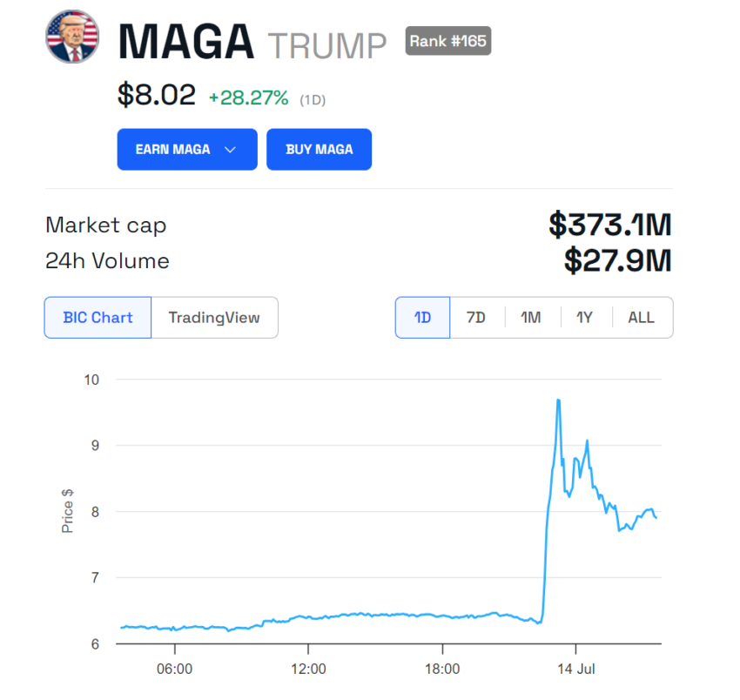740x700 pixels.
Task: Click the Rank #165 badge
Action: 447,40
